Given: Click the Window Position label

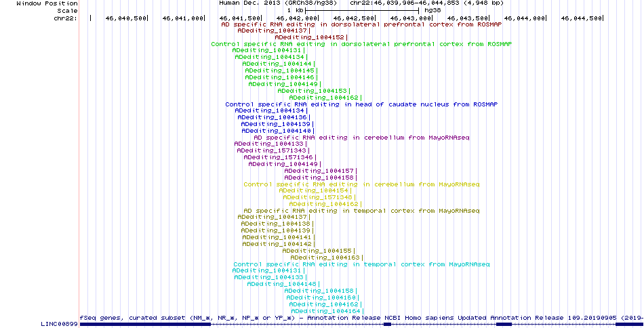Looking at the screenshot, I should [47, 3].
